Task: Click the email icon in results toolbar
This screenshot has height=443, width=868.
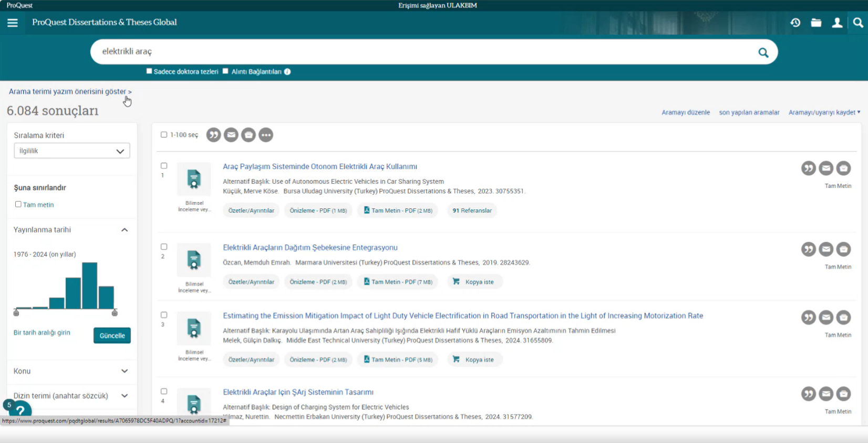Action: (231, 135)
